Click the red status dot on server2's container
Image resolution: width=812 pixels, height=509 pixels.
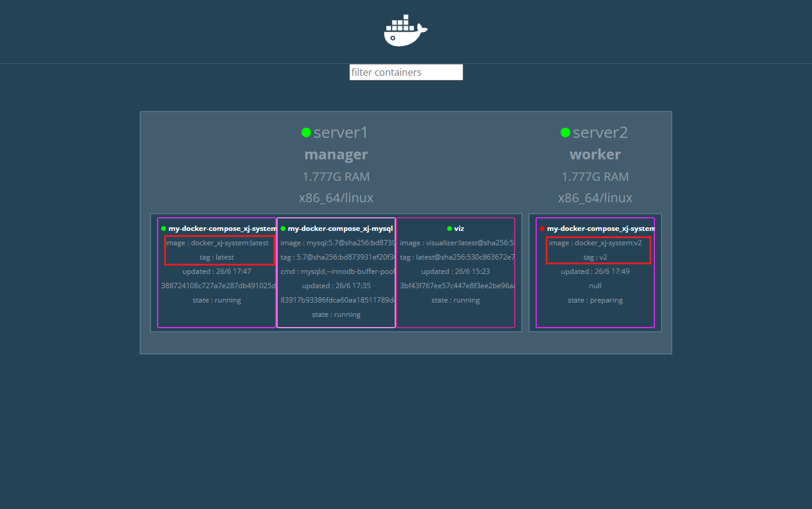pos(542,229)
